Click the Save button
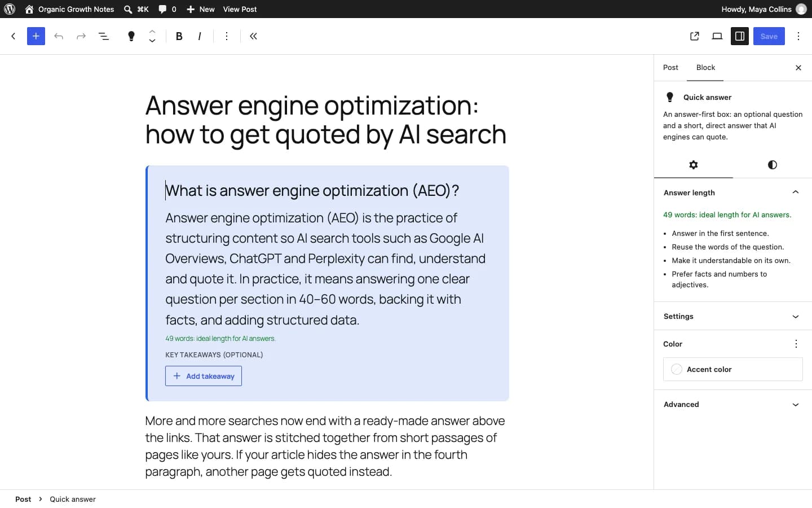812x508 pixels. [769, 36]
